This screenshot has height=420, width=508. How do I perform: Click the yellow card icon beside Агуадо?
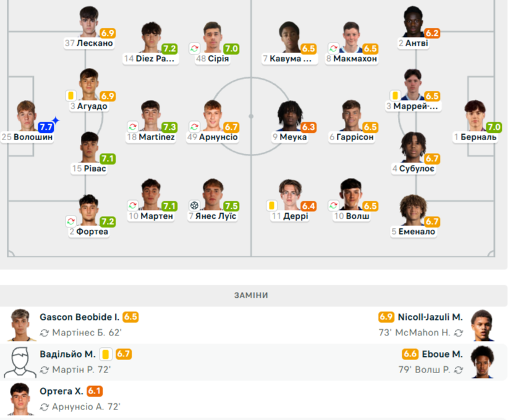click(71, 96)
